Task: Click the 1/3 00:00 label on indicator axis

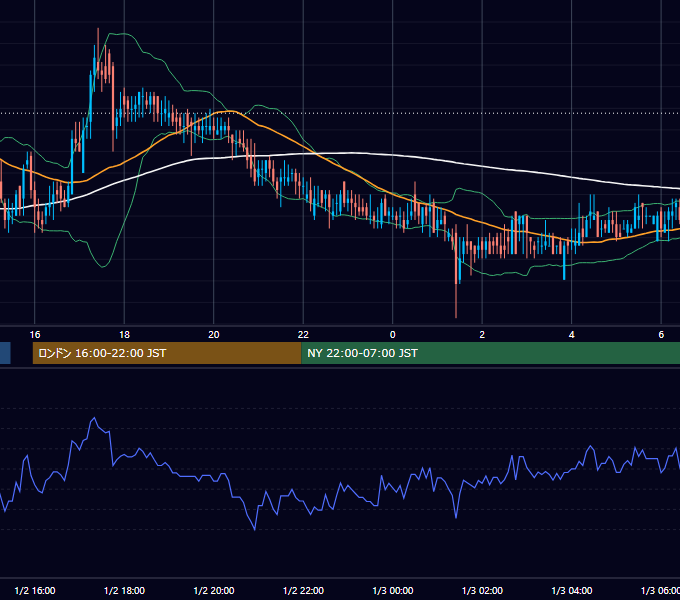Action: [392, 590]
